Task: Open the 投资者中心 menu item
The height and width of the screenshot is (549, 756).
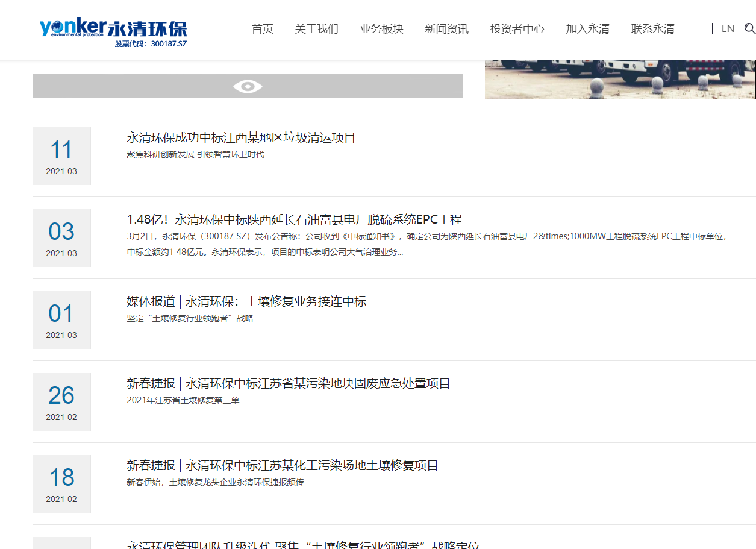Action: (x=517, y=29)
